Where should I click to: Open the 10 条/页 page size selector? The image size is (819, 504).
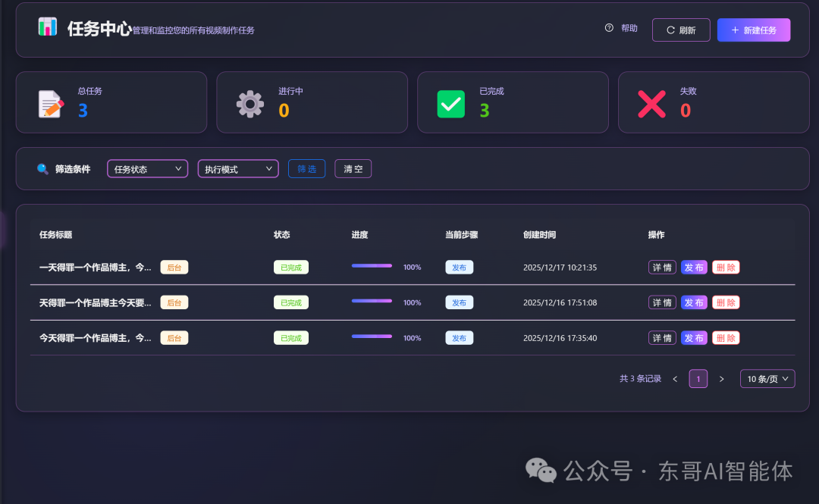(x=767, y=379)
